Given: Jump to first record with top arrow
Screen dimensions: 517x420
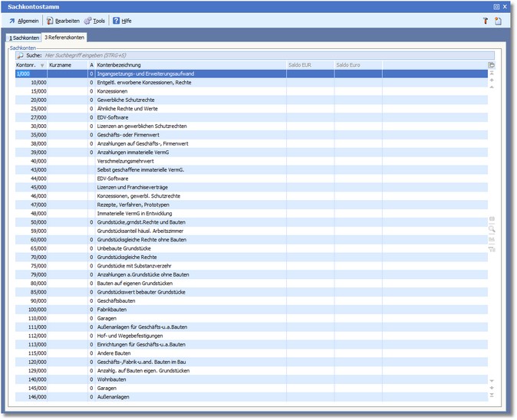Looking at the screenshot, I should [x=492, y=74].
